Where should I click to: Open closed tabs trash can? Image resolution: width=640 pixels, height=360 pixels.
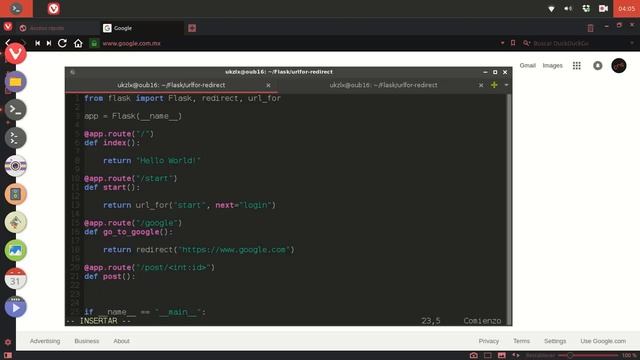click(590, 28)
